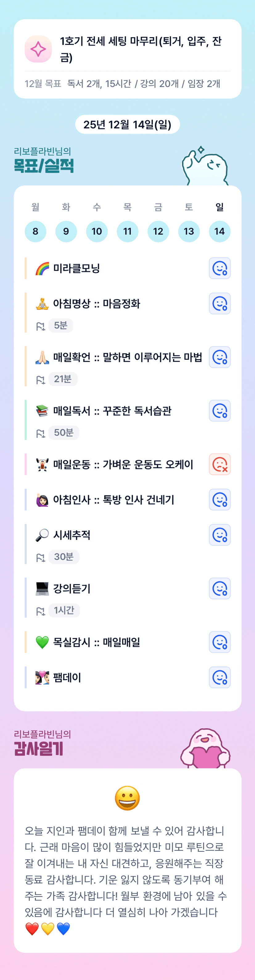
Task: Select Monday the 8th day circle
Action: coord(35,231)
